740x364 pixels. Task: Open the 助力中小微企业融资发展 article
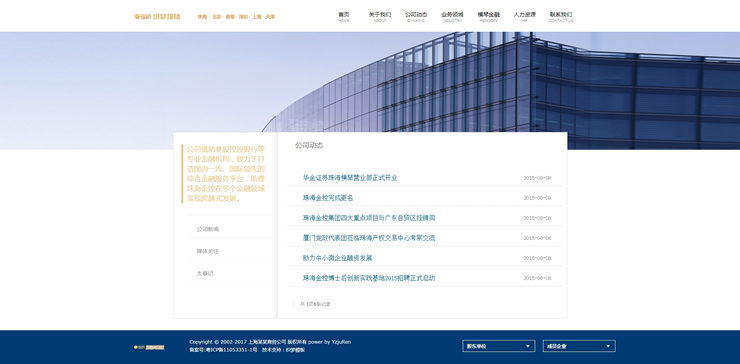(x=337, y=258)
